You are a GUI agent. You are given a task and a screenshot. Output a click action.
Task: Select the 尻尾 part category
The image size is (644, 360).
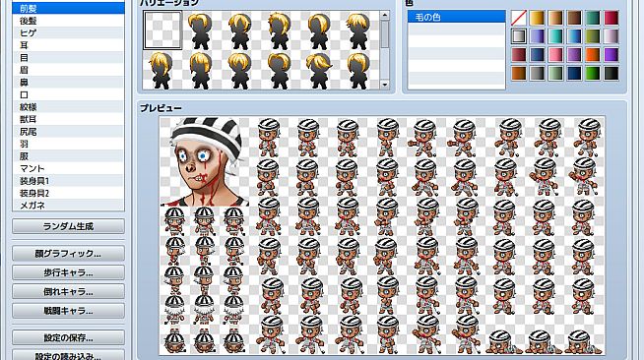tap(68, 131)
